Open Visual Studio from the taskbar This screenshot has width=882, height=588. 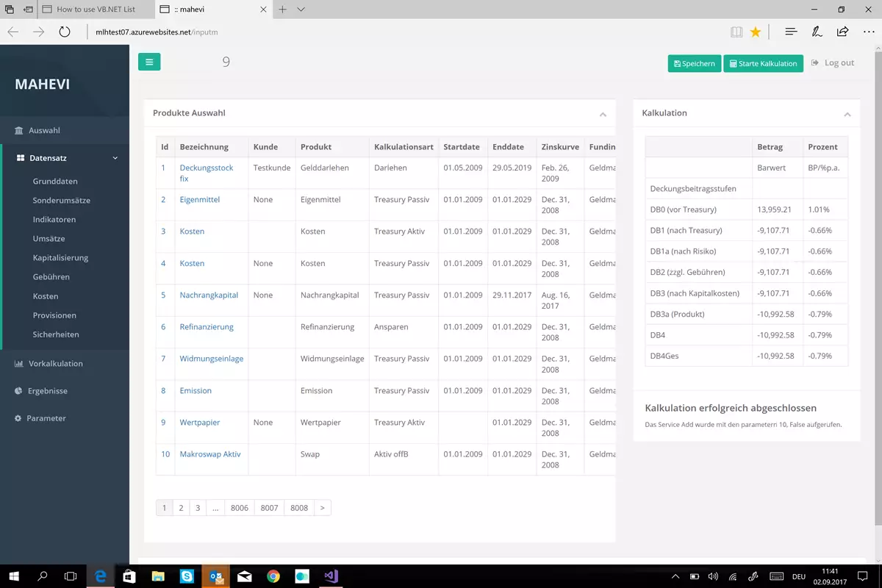coord(331,576)
